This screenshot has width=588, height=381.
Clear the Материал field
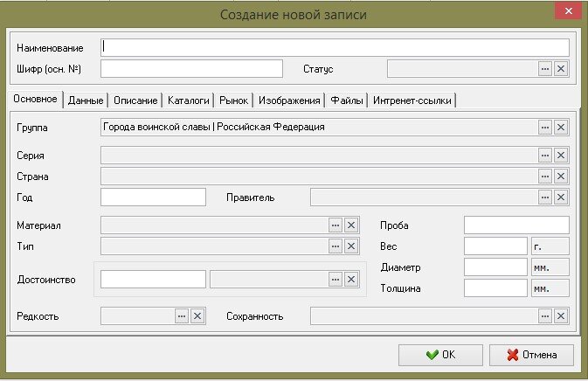pos(351,225)
